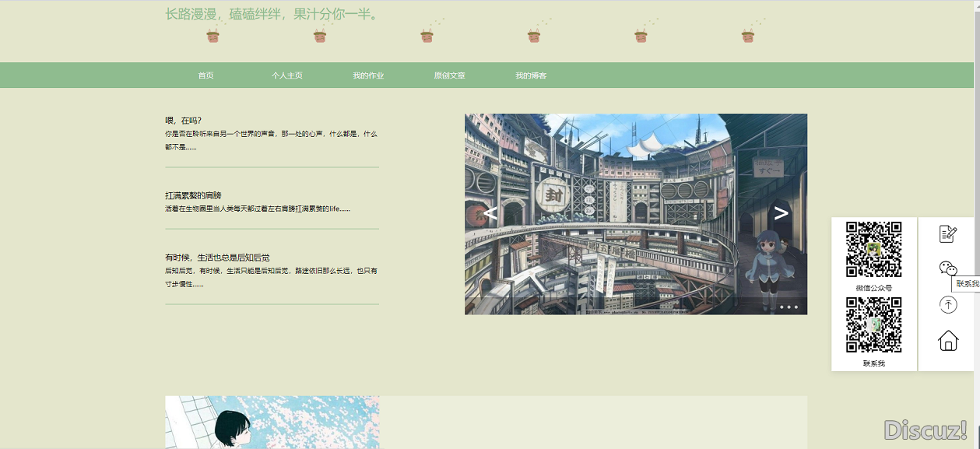The width and height of the screenshot is (980, 449).
Task: Click the 联系我 label below the lower QR code
Action: [874, 363]
